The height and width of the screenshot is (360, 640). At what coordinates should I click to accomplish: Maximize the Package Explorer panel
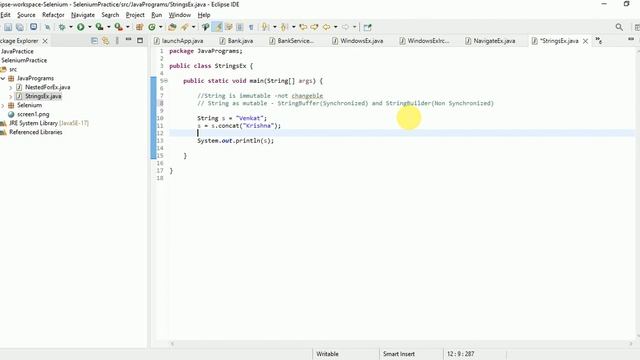tap(140, 40)
